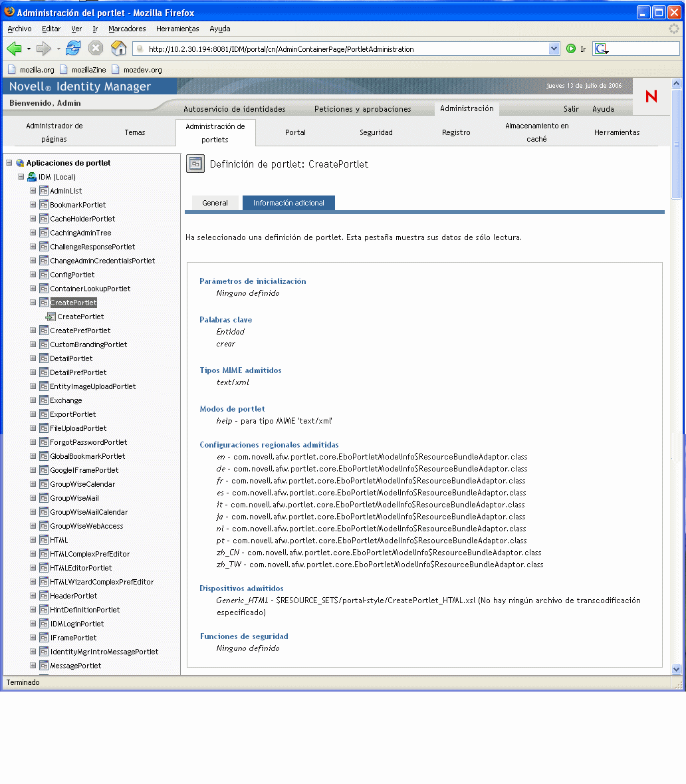
Task: Go to the Home page icon
Action: [118, 49]
